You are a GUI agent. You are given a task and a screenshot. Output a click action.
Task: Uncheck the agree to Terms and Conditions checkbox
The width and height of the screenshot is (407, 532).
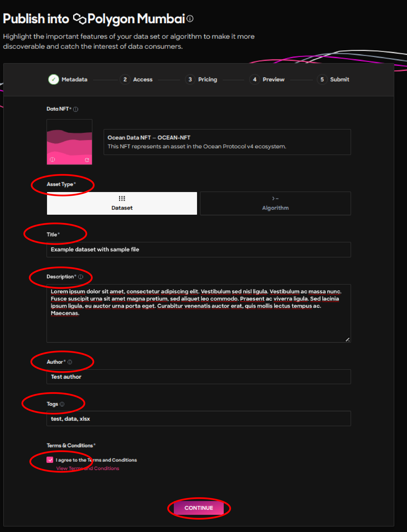[50, 460]
